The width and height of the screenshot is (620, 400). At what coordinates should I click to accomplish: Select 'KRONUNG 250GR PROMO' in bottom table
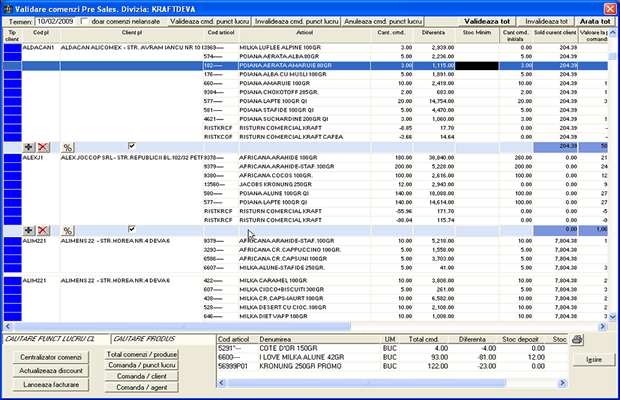coord(392,366)
